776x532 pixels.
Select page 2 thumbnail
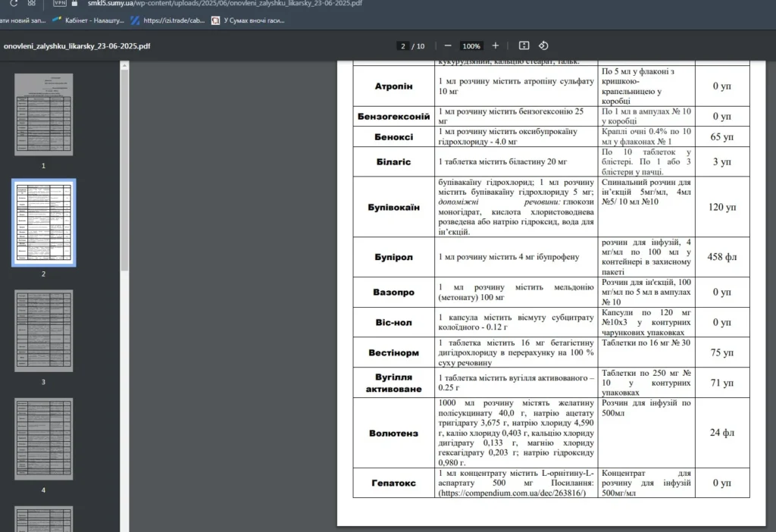tap(43, 223)
